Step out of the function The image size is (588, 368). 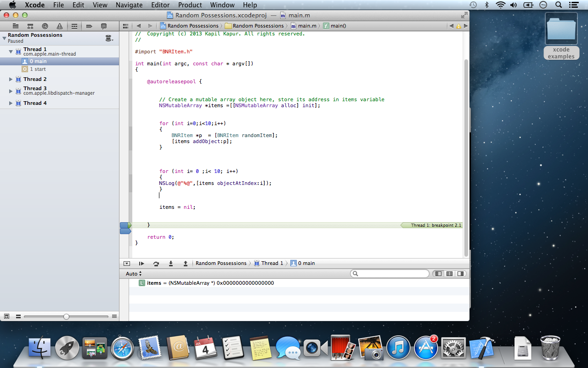(186, 264)
